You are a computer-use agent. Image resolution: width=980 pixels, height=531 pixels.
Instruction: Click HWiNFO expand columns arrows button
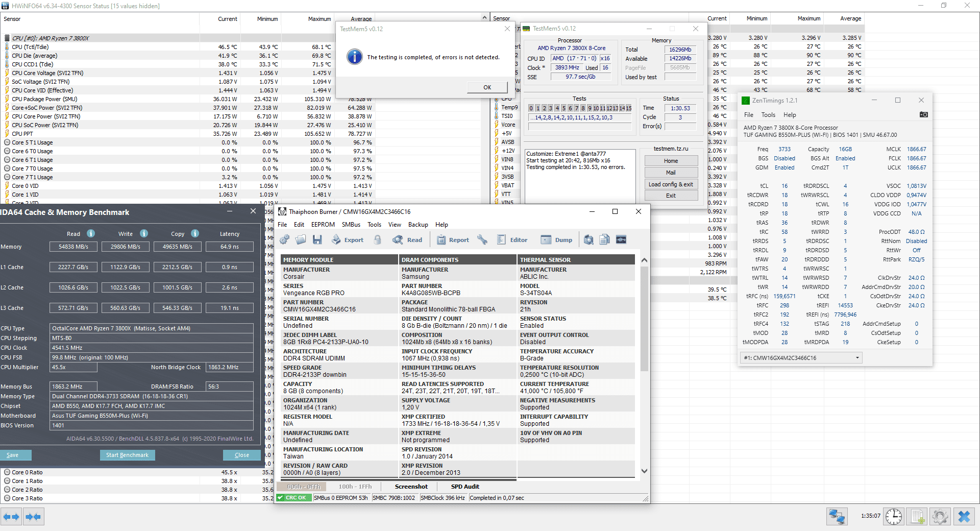11,517
